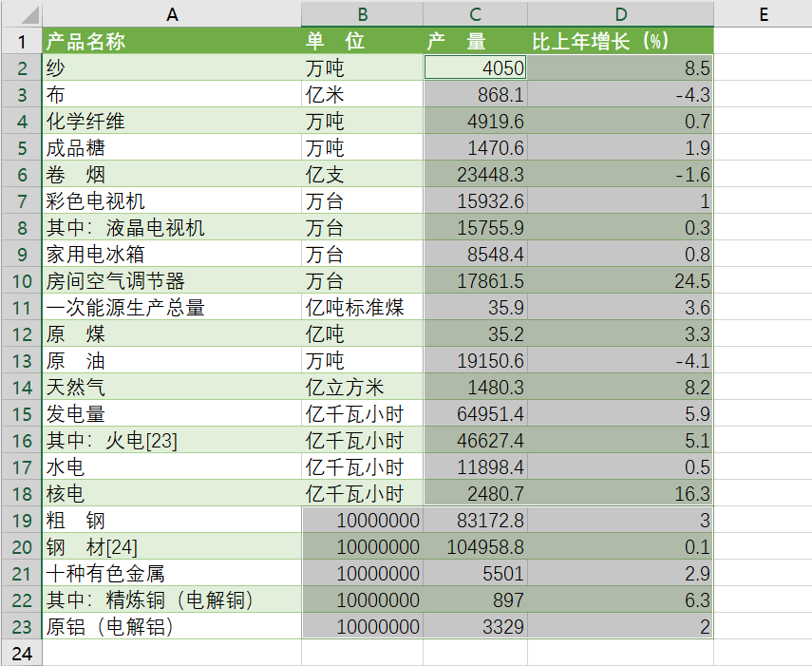Viewport: 812px width, 666px height.
Task: Click cell with value 46627.4
Action: (x=475, y=440)
